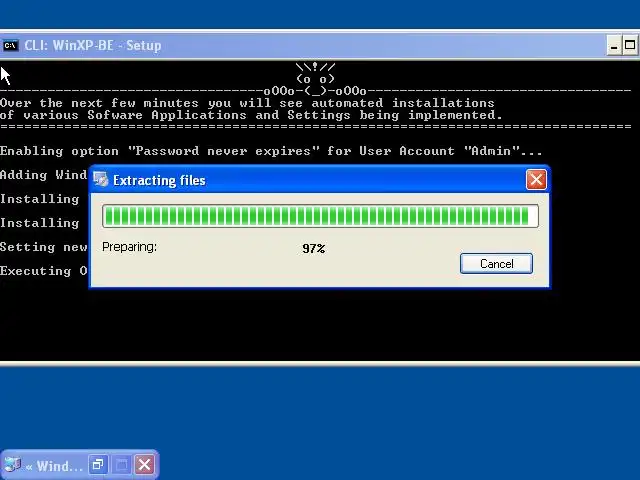Click the "« Wind..." minimized window title

point(54,466)
